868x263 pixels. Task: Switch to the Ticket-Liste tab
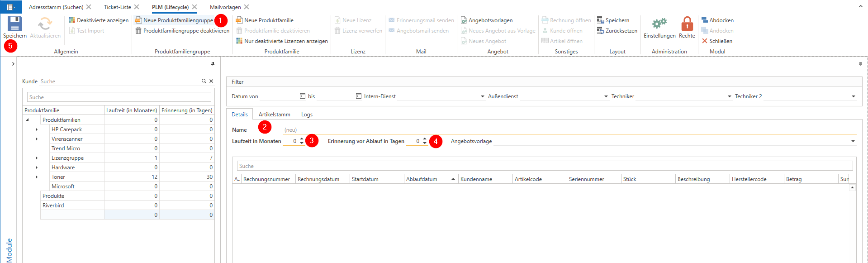(x=117, y=7)
